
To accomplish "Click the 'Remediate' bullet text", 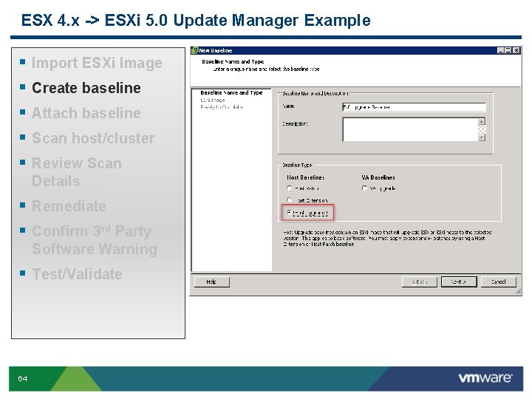I will coord(69,206).
